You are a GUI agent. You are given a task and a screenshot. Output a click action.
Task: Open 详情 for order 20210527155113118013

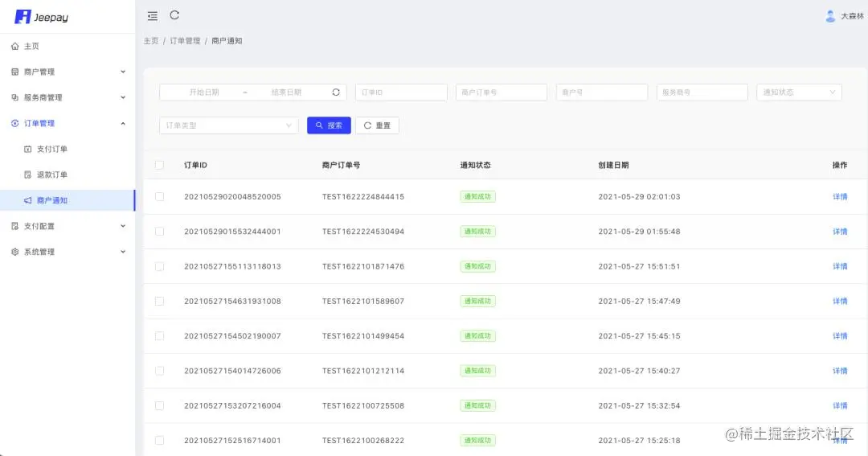[840, 266]
